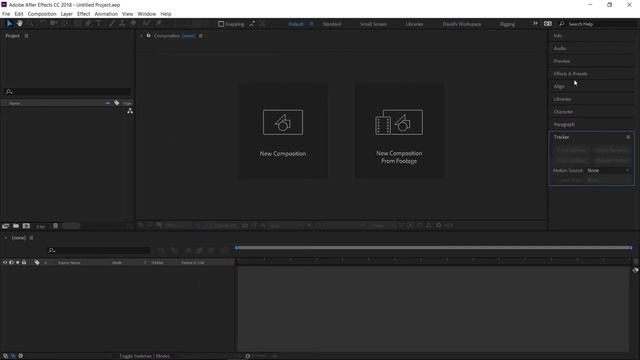Open the Composition menu
The image size is (640, 360).
[x=42, y=14]
